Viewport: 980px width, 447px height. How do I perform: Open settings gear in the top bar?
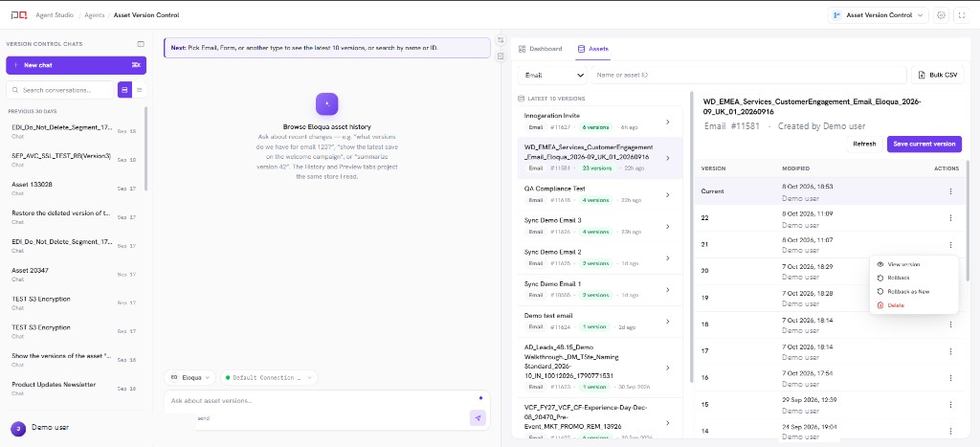(x=942, y=15)
